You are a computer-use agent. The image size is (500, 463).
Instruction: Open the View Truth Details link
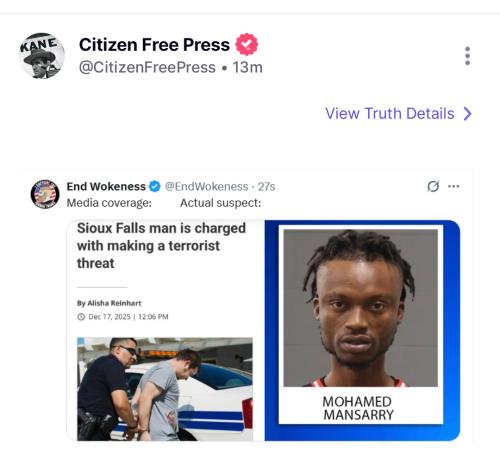[x=398, y=114]
